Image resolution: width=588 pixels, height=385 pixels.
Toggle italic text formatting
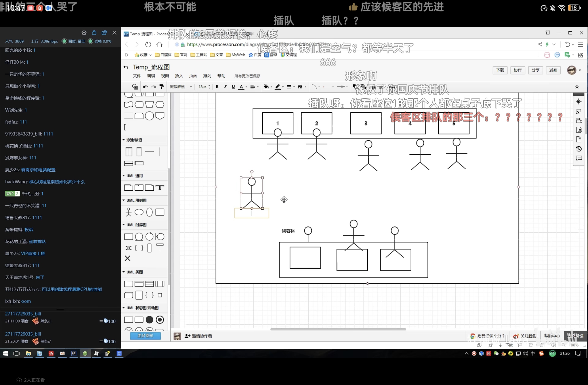(225, 87)
